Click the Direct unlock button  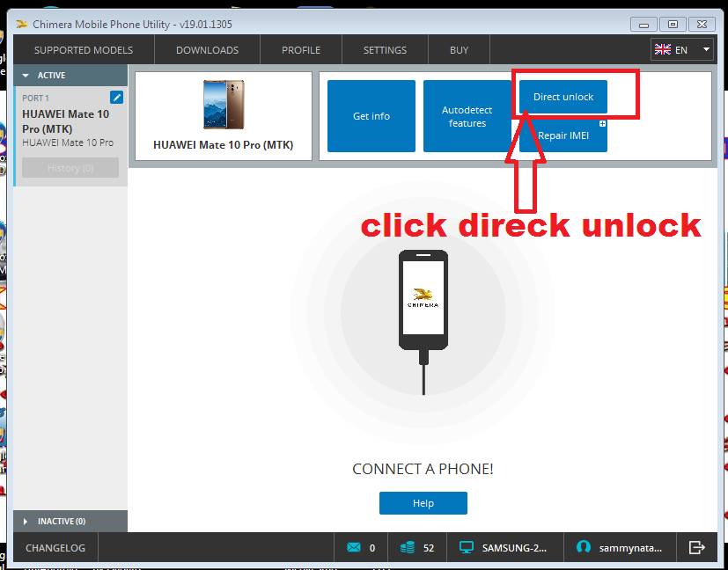[x=563, y=97]
